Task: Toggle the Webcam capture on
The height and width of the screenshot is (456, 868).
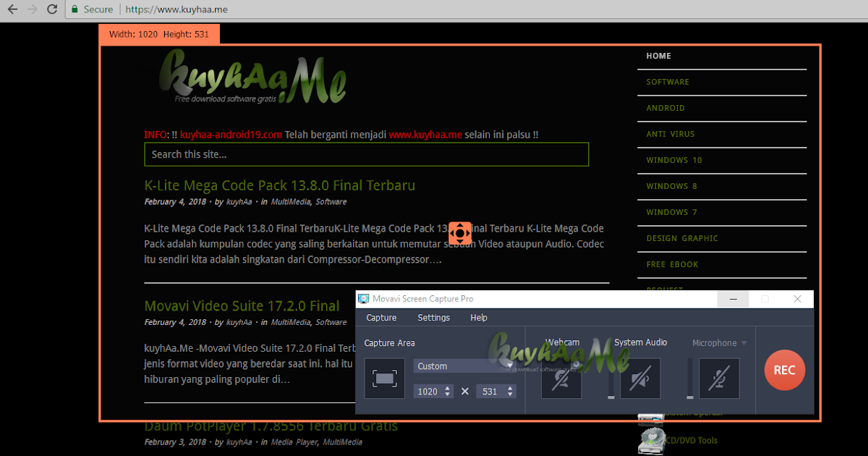Action: [561, 379]
